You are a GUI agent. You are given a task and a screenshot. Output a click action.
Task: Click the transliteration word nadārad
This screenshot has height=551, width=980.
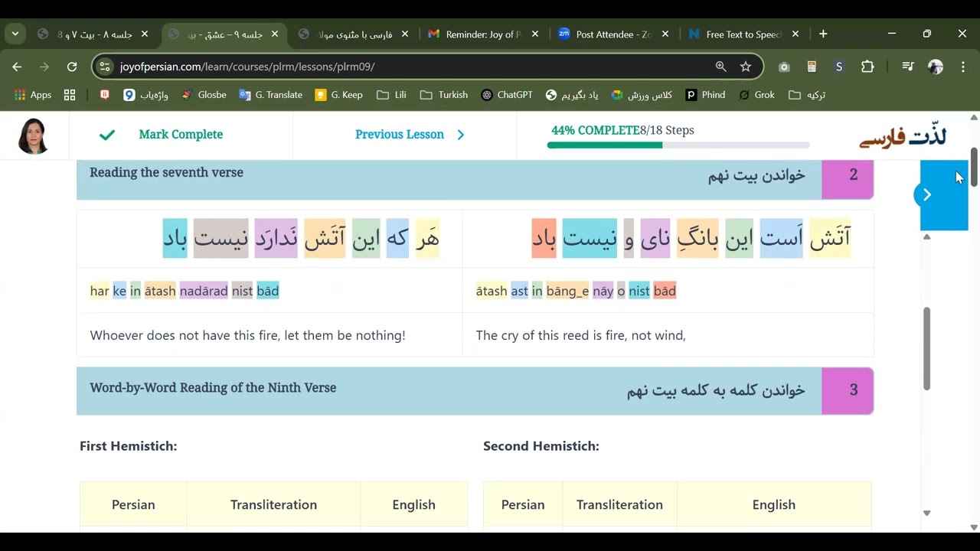(x=204, y=291)
